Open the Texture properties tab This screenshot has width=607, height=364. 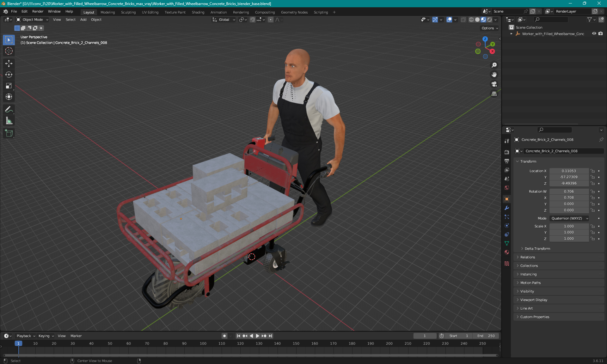click(x=507, y=264)
